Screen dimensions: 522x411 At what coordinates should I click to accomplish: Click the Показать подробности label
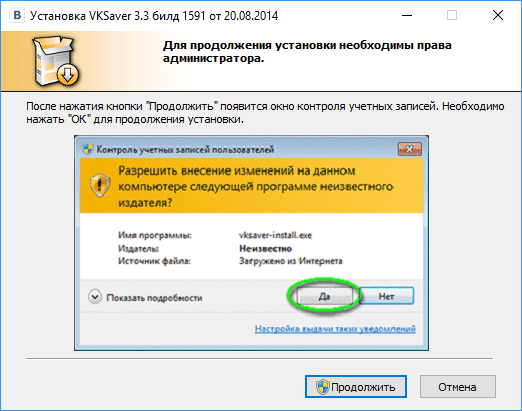click(x=154, y=298)
